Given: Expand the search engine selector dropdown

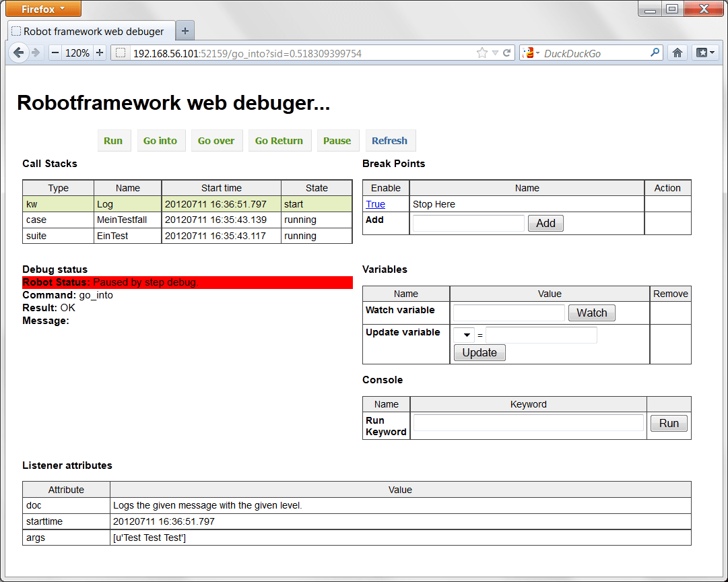Looking at the screenshot, I should click(531, 53).
